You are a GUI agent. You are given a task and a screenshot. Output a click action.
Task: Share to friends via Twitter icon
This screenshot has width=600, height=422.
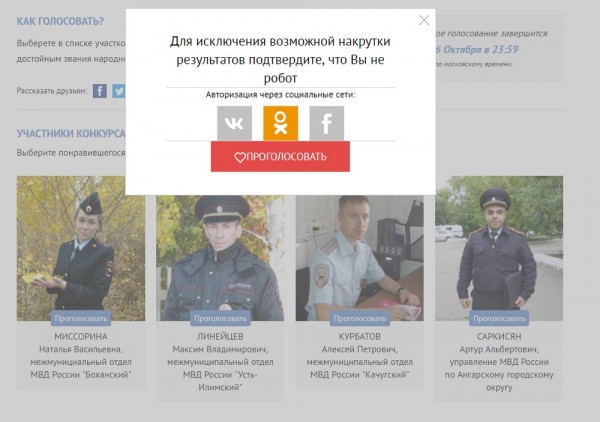click(119, 91)
